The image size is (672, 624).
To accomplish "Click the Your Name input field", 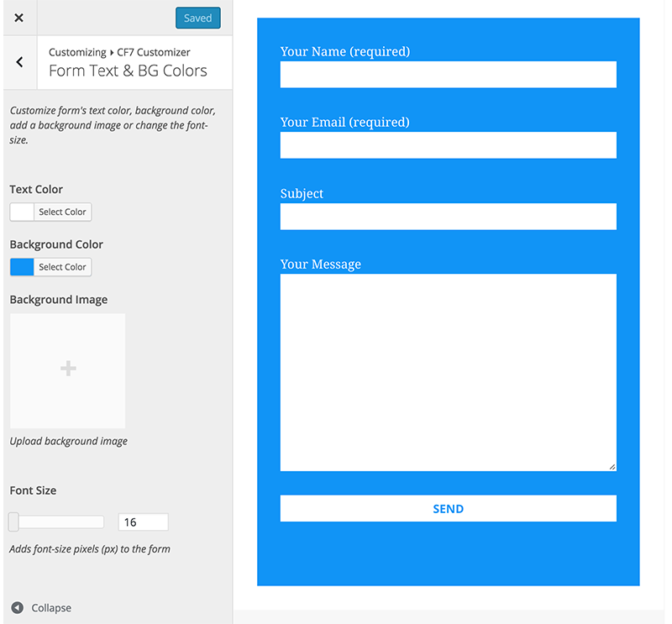I will click(x=449, y=75).
